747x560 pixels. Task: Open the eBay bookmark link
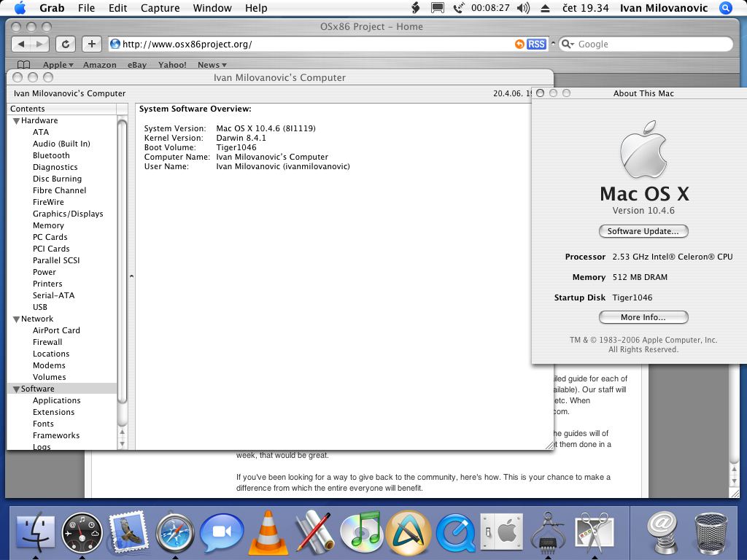[136, 65]
